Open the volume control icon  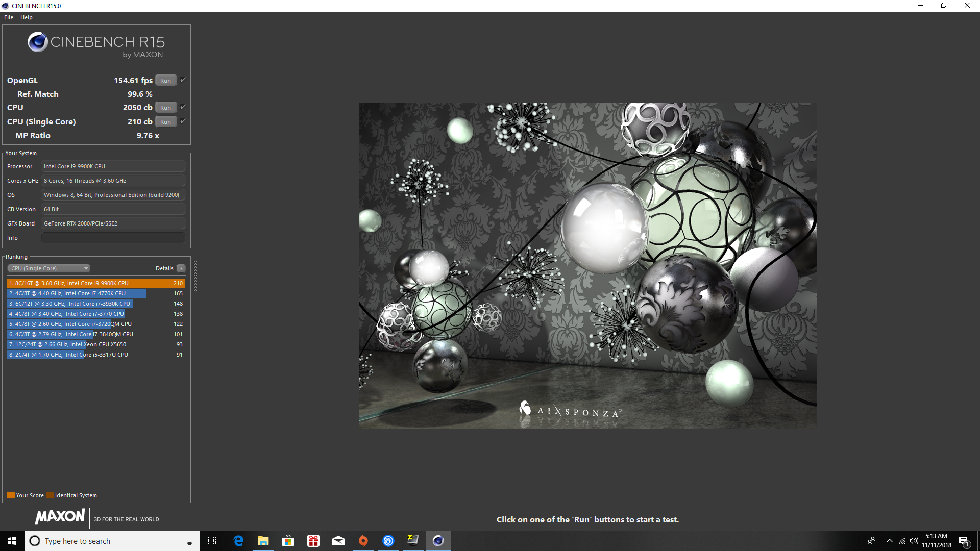point(914,541)
